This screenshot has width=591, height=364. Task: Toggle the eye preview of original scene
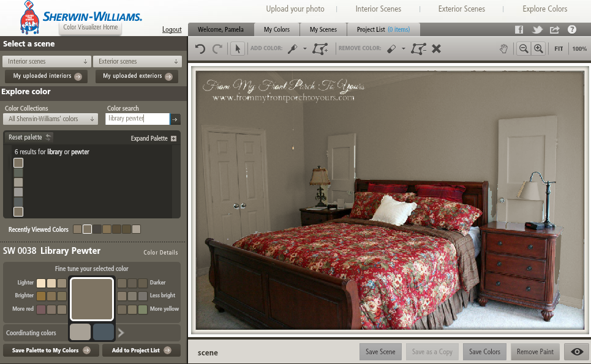[576, 352]
